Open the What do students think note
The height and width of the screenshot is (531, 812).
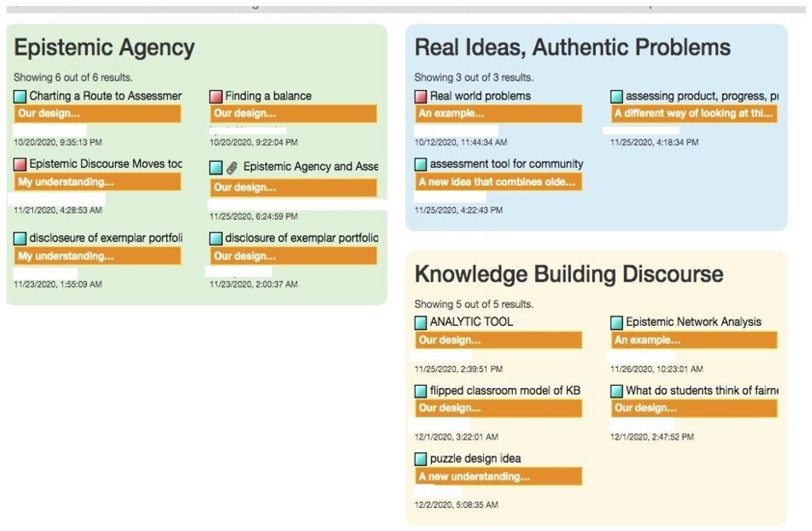702,390
